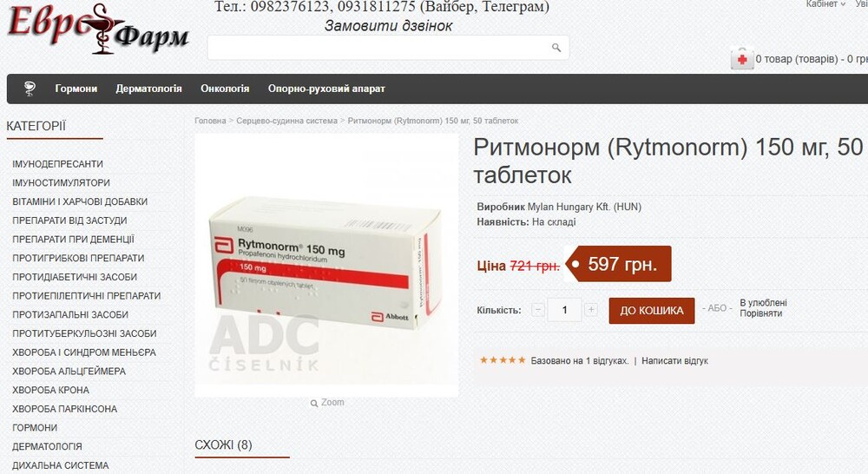
Task: Click the ЄвроФарм logo
Action: (98, 29)
